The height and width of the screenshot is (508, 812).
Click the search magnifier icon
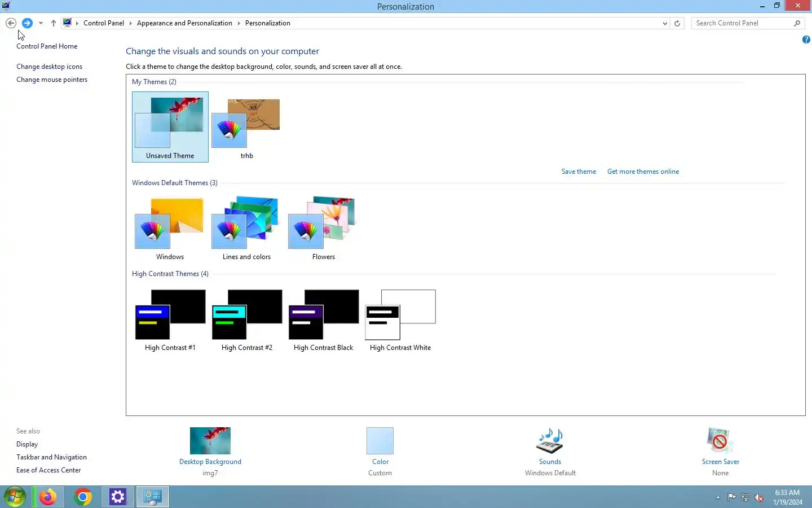pyautogui.click(x=797, y=23)
